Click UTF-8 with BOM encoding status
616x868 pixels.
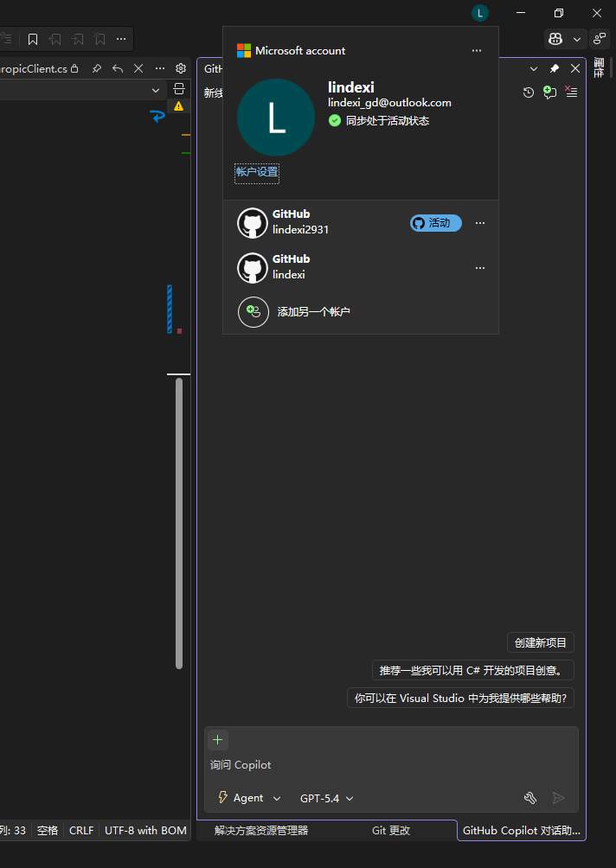(145, 830)
